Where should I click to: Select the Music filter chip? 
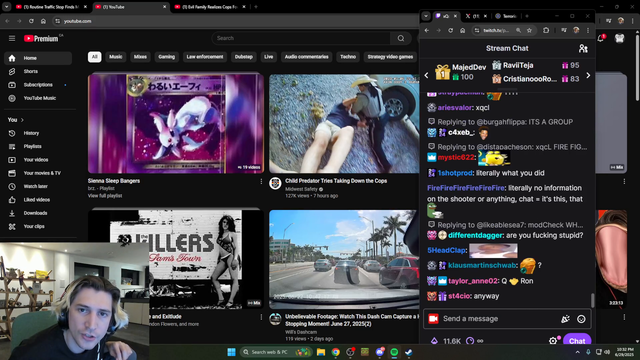coord(116,57)
